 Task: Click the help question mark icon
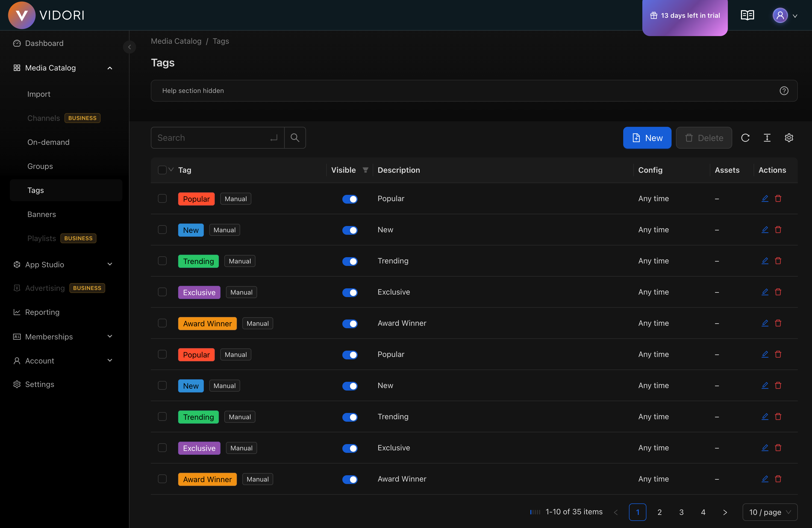pos(784,91)
